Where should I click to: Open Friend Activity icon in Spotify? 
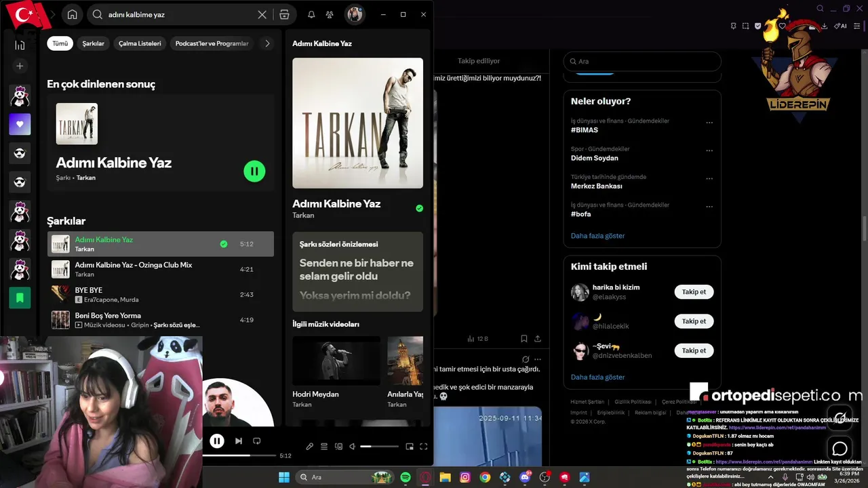coord(330,14)
